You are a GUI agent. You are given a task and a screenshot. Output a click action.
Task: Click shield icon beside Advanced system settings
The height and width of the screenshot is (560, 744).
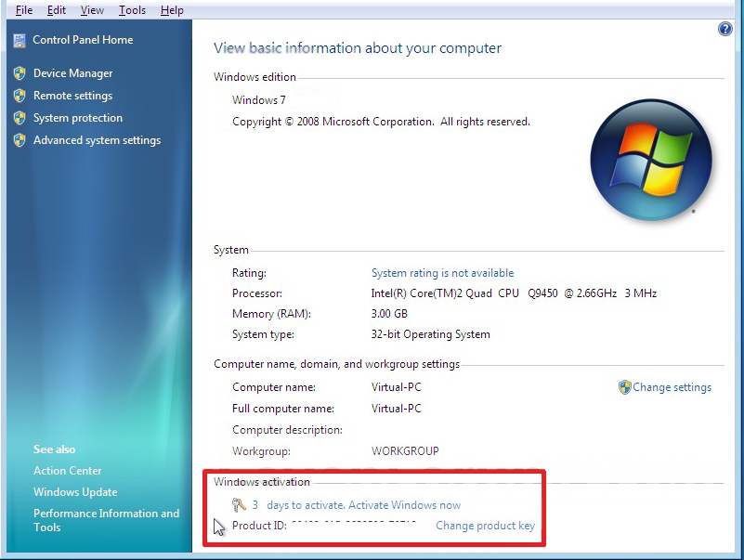20,140
